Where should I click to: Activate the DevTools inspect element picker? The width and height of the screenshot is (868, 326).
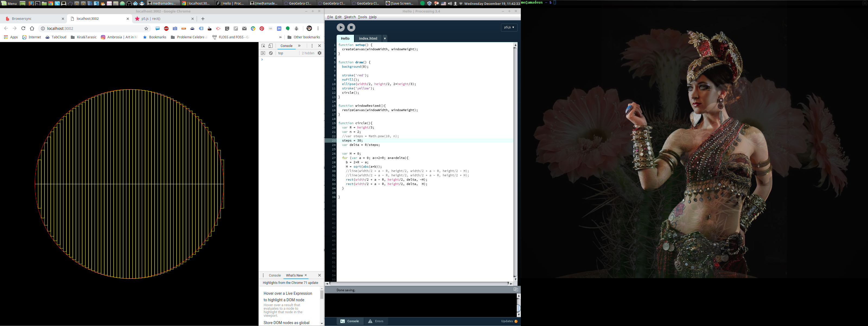[263, 46]
